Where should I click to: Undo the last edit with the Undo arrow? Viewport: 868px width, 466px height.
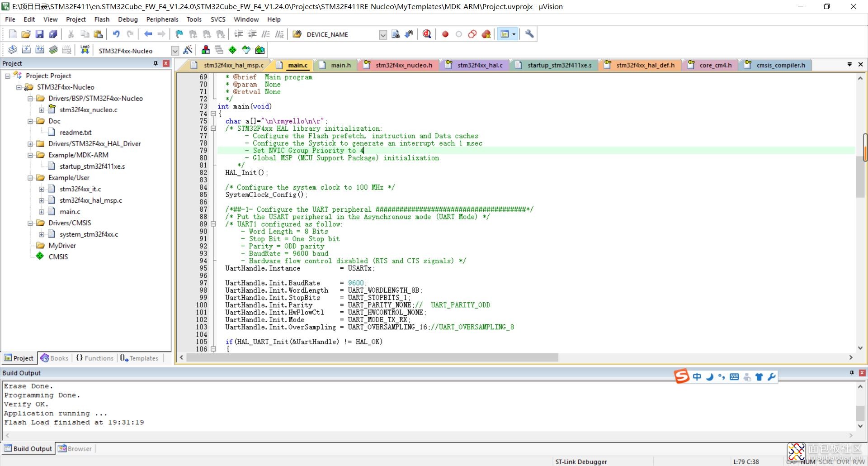tap(116, 34)
